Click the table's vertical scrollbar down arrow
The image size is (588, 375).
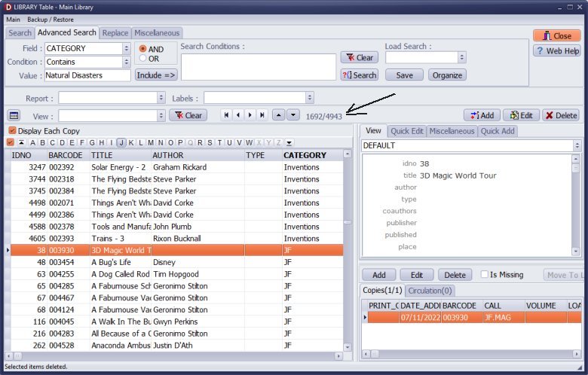[348, 347]
